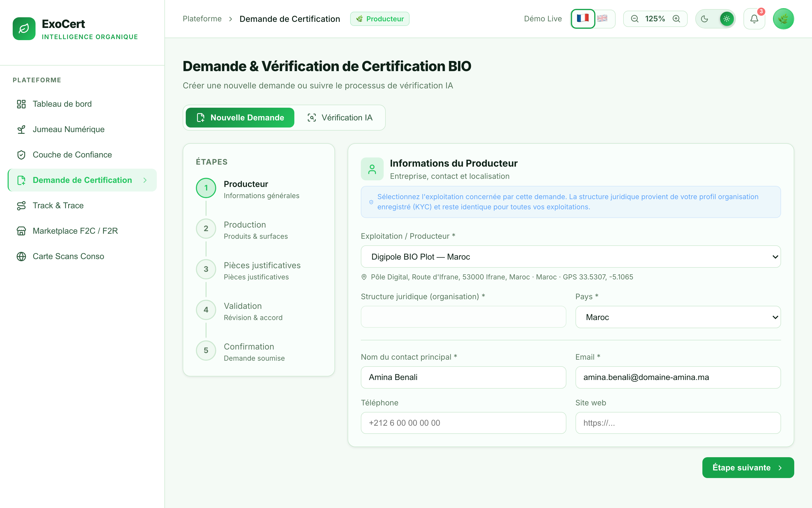Click the Track & Trace route icon
812x508 pixels.
click(x=21, y=206)
